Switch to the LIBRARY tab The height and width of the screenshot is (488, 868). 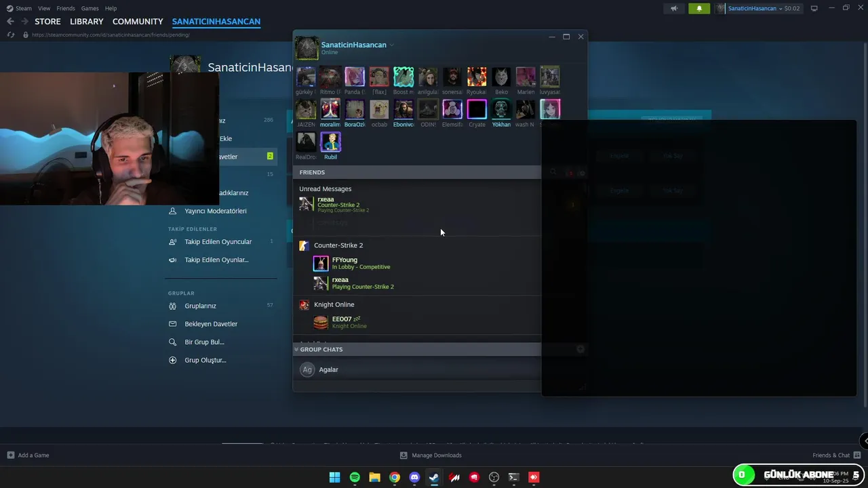(x=87, y=22)
